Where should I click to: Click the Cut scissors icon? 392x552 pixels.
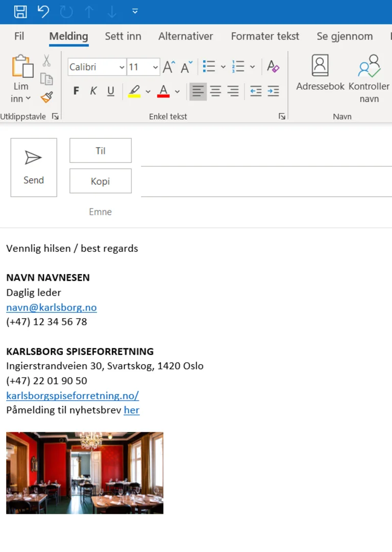46,61
